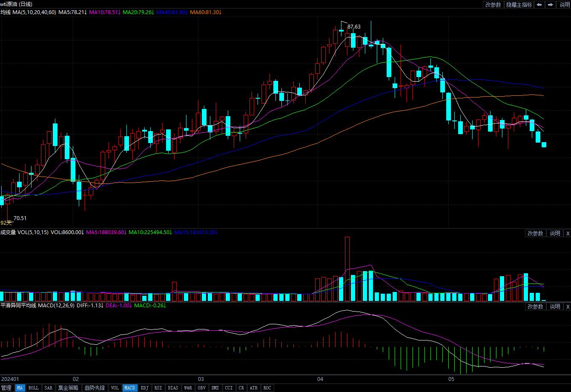The width and height of the screenshot is (571, 392).
Task: Click the volume MA10:225494.50 label
Action: point(151,232)
